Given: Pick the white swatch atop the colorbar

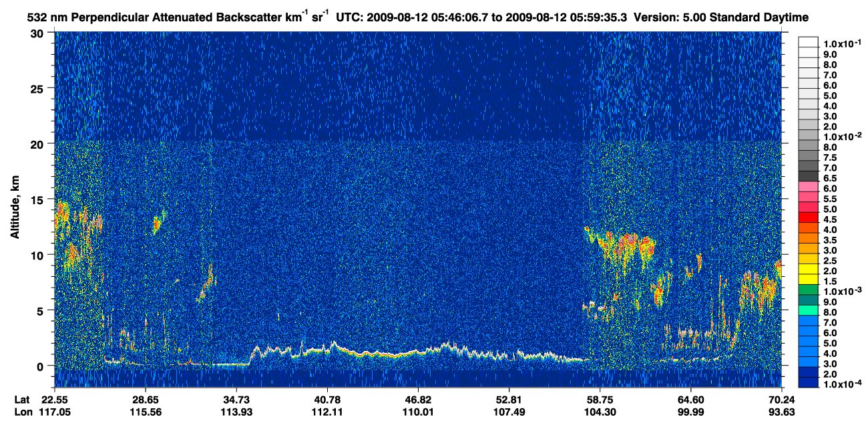Looking at the screenshot, I should (808, 43).
